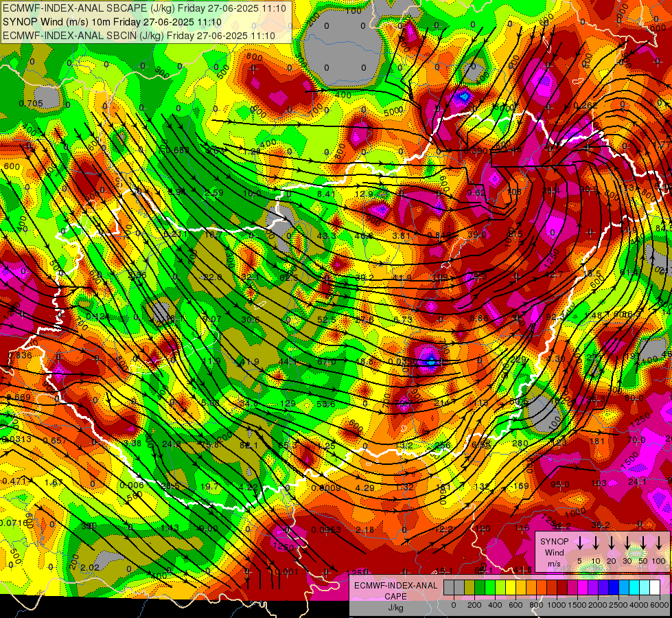Click the 20 m/s wind arrow in legend
Screen dimensions: 672x618
[612, 542]
